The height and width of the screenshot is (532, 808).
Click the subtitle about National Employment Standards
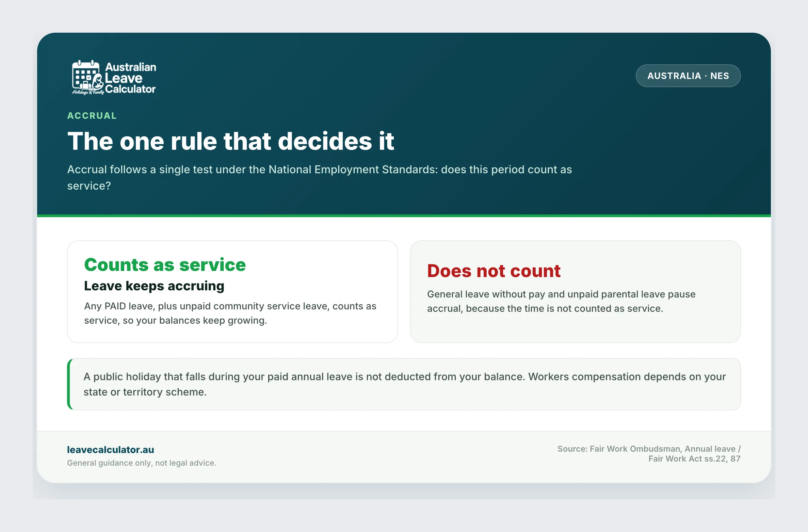tap(319, 177)
